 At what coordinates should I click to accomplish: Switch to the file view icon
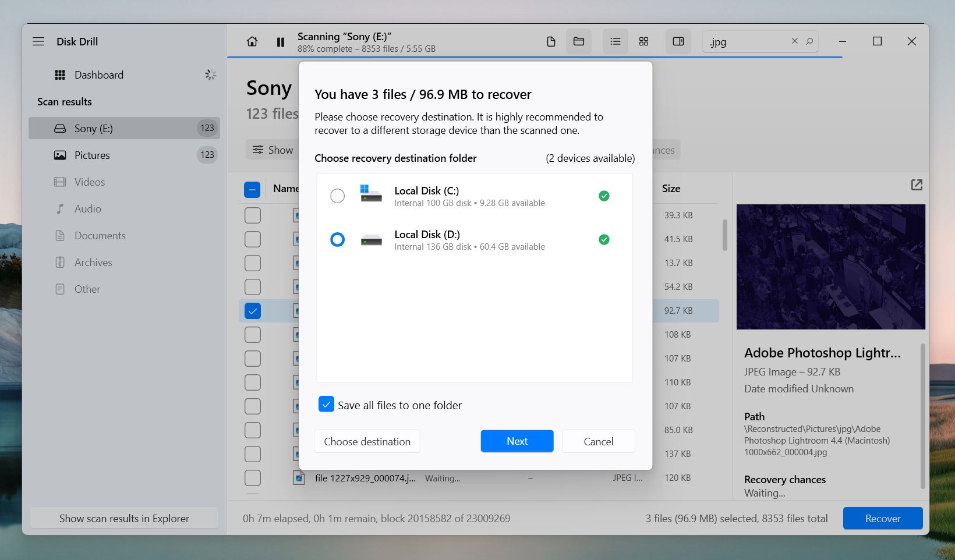[x=551, y=41]
